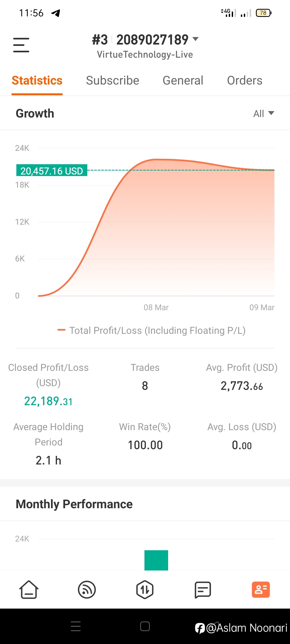Viewport: 290px width, 644px height.
Task: Open the Orders tab
Action: 245,80
